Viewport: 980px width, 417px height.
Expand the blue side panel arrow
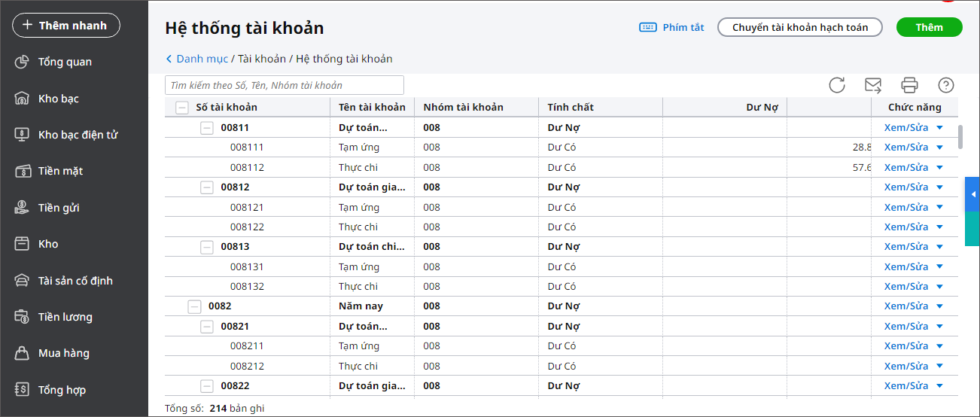[x=972, y=195]
